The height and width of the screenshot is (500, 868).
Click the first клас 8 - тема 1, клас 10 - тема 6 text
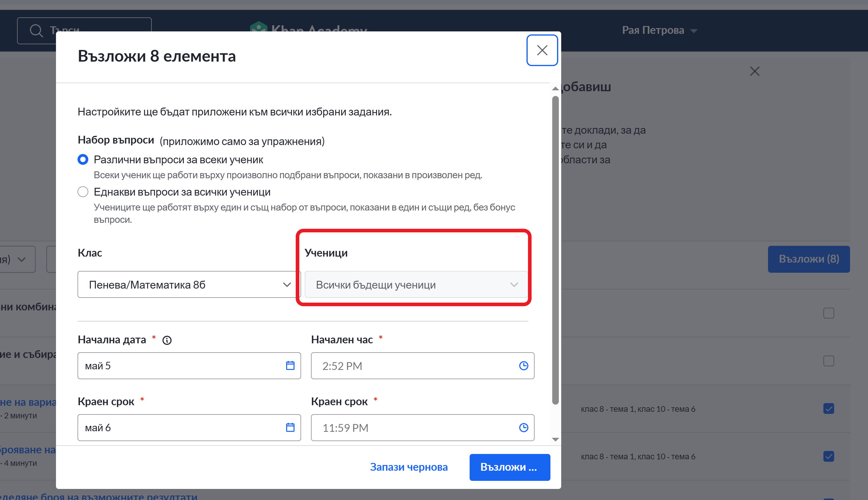click(638, 409)
